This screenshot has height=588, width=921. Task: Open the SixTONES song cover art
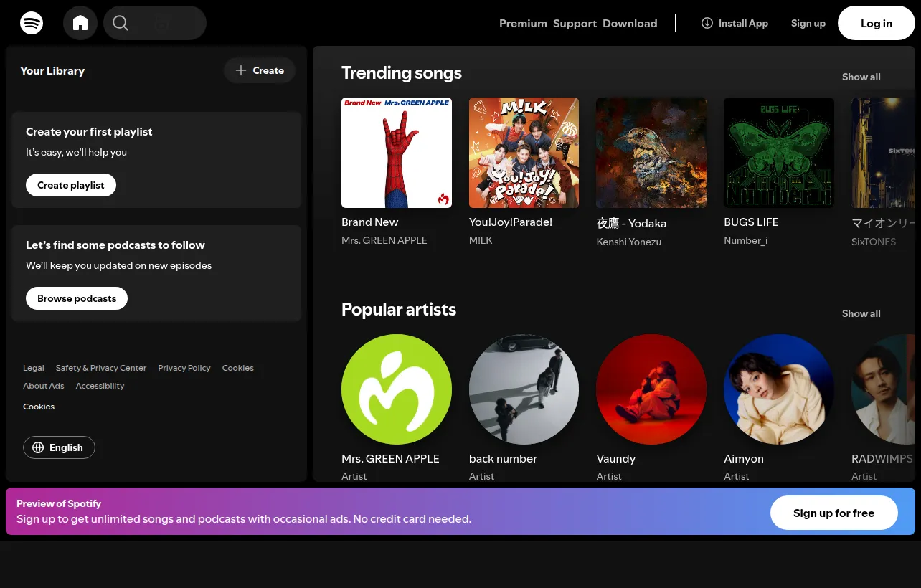click(883, 153)
